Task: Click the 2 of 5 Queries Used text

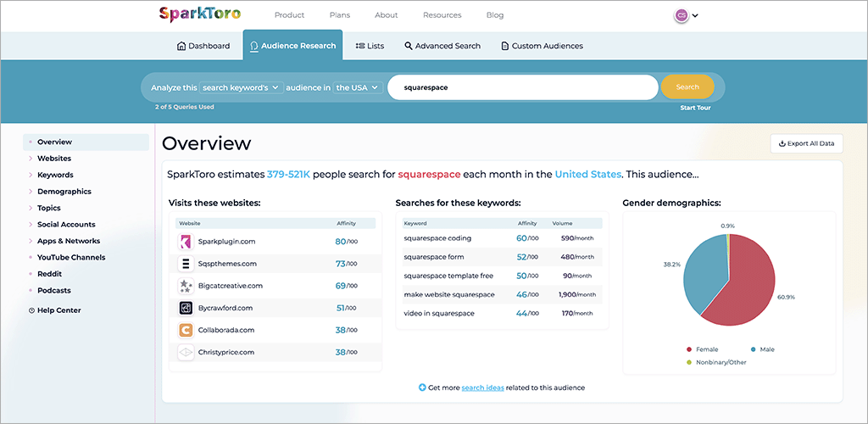Action: (x=184, y=108)
